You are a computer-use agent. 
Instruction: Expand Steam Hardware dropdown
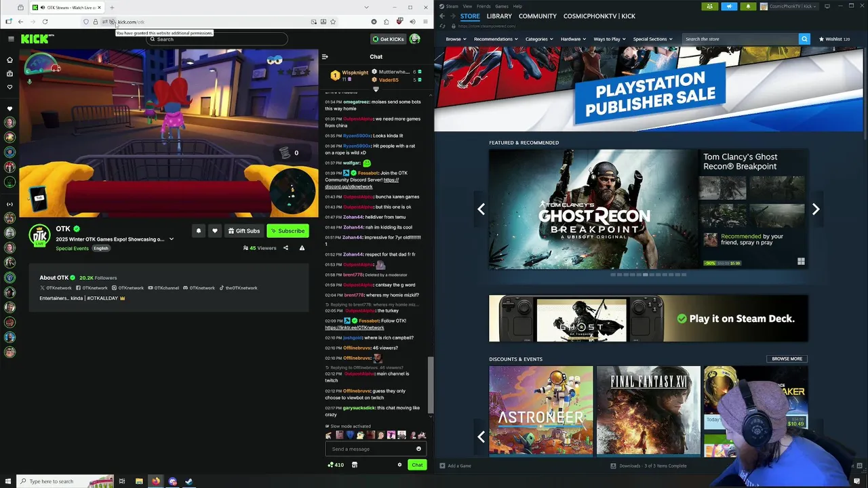573,39
